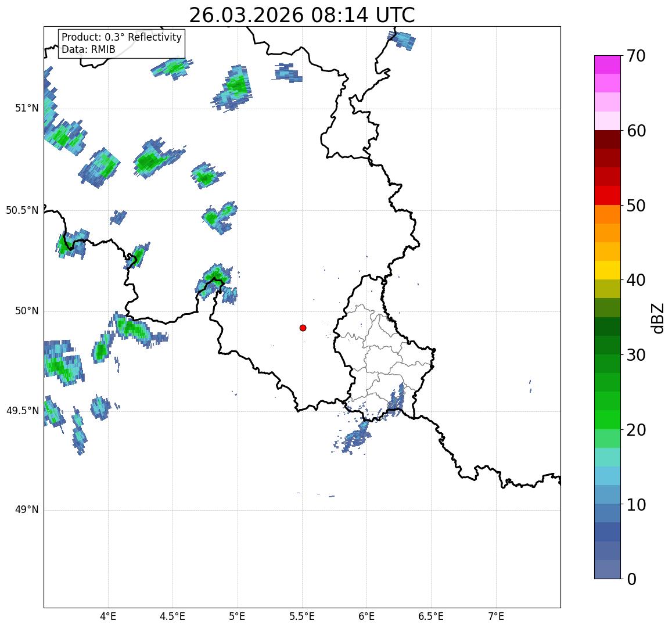This screenshot has height=628, width=672.
Task: Click the latitude label 49°N
Action: point(27,509)
